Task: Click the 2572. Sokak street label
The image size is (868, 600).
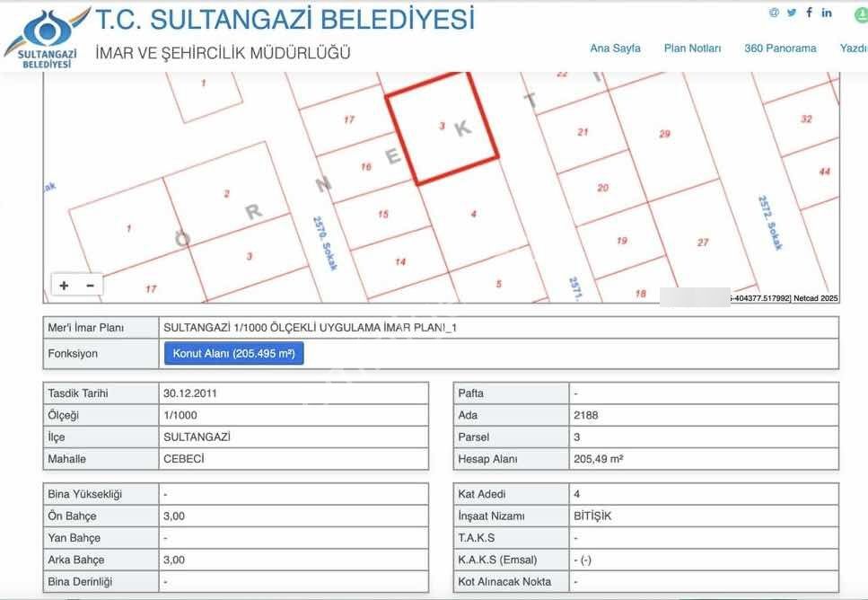Action: (x=770, y=223)
